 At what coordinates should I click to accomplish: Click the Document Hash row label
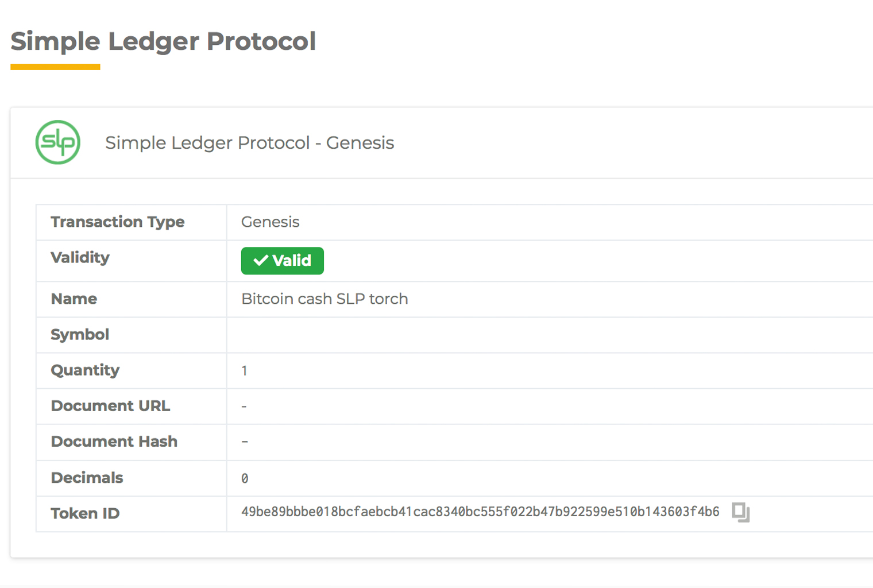coord(114,442)
